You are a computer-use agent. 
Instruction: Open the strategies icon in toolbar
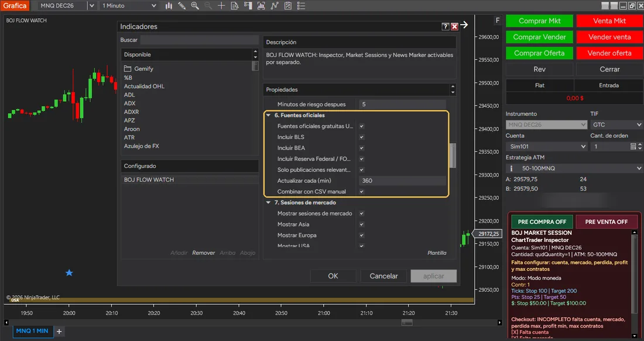275,6
